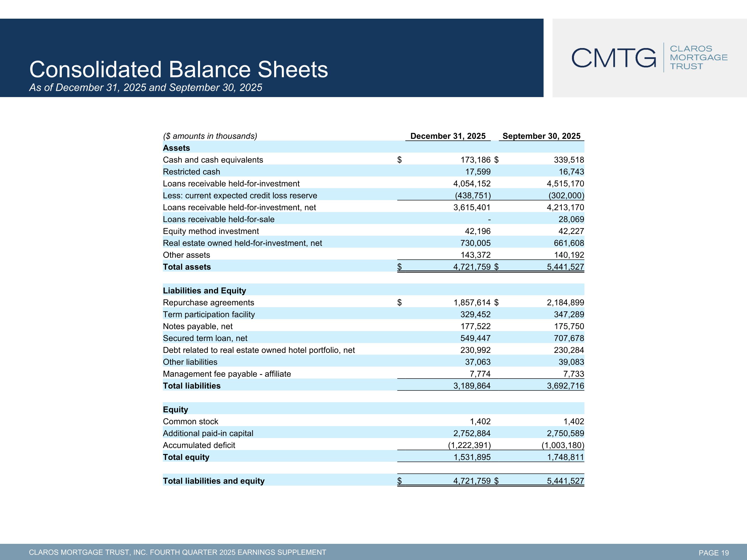Click the PAGE 19 footer number

pos(714,553)
